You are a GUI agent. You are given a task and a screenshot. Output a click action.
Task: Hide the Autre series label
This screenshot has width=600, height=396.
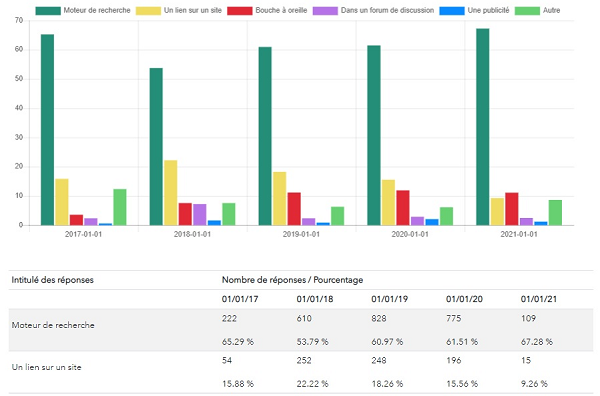551,10
